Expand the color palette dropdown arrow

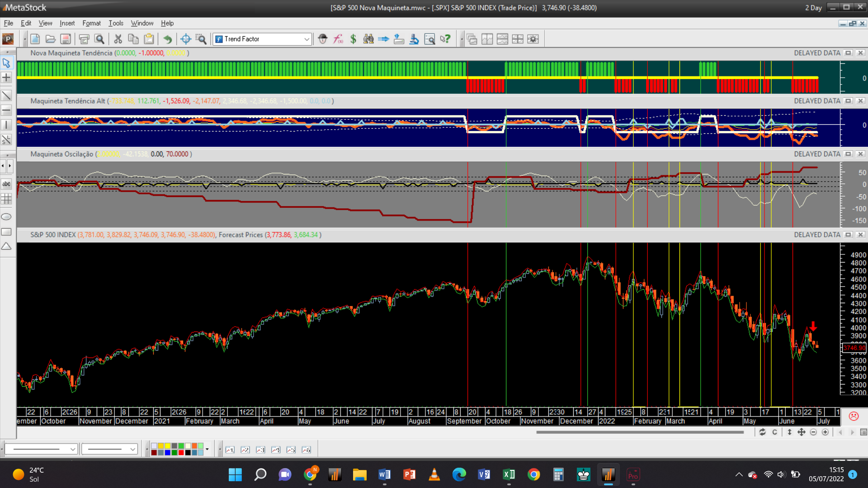pyautogui.click(x=207, y=449)
